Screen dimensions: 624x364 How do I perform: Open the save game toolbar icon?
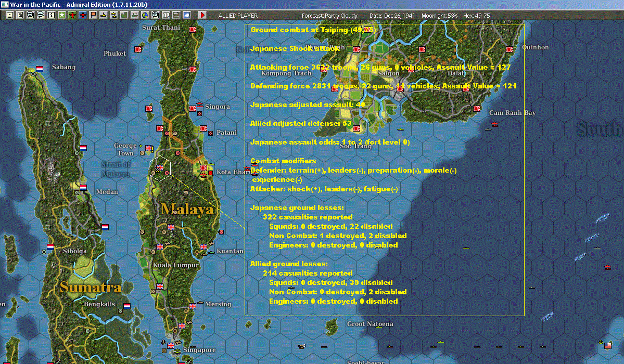coord(10,15)
